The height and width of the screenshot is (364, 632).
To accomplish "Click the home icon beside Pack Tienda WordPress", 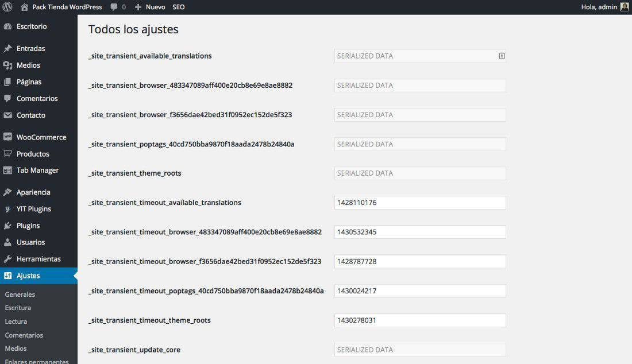I will 25,7.
